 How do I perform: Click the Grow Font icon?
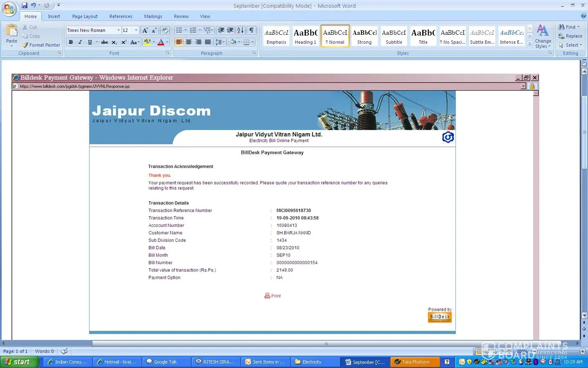tap(145, 30)
